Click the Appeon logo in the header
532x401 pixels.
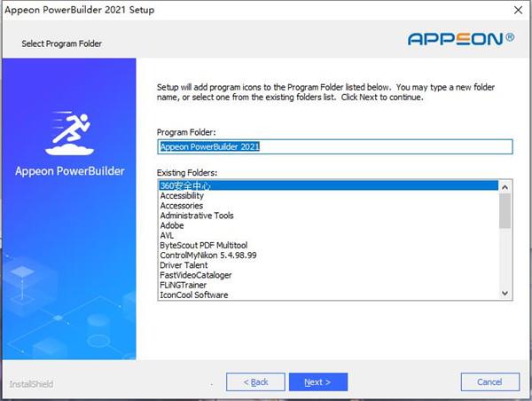point(461,39)
